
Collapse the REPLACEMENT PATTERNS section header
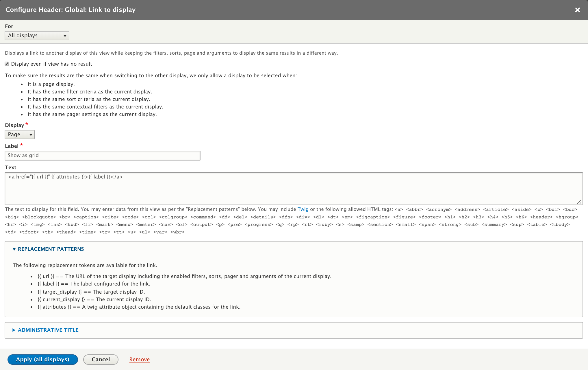point(51,249)
